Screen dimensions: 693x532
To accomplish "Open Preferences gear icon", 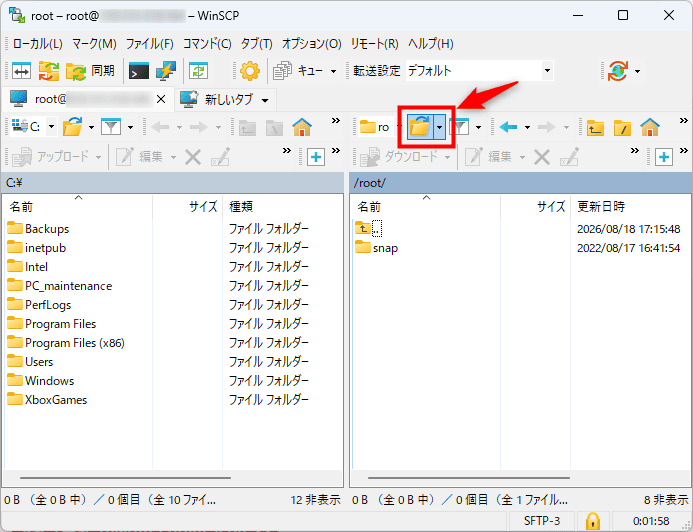I will (x=250, y=71).
